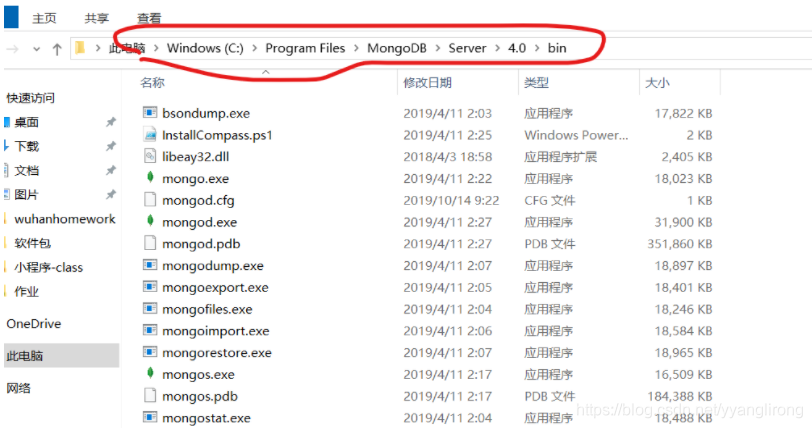812x428 pixels.
Task: Click the mongoexport.exe file icon
Action: click(x=150, y=287)
